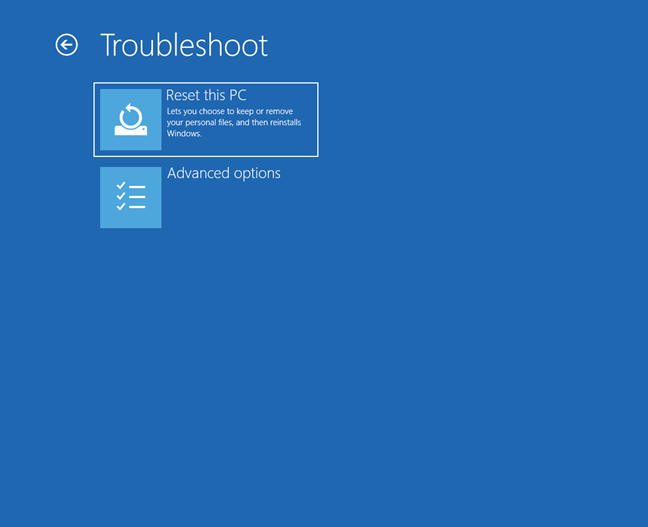The image size is (648, 527).
Task: Select the Reset this PC title
Action: click(206, 95)
